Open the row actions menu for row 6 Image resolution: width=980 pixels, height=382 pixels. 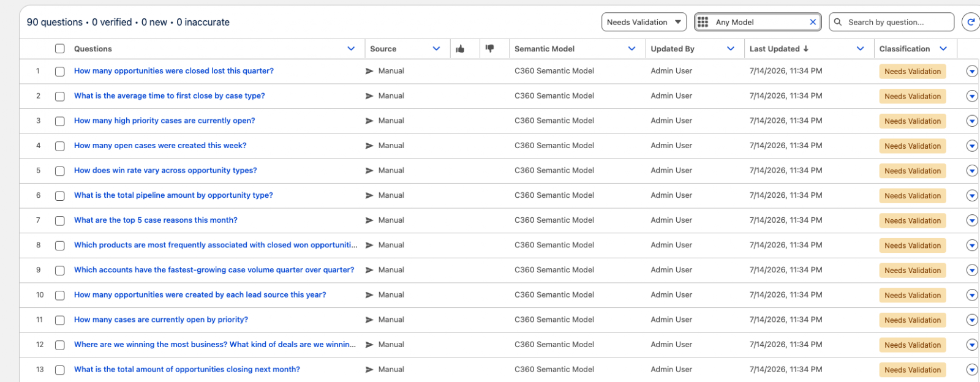pos(971,195)
